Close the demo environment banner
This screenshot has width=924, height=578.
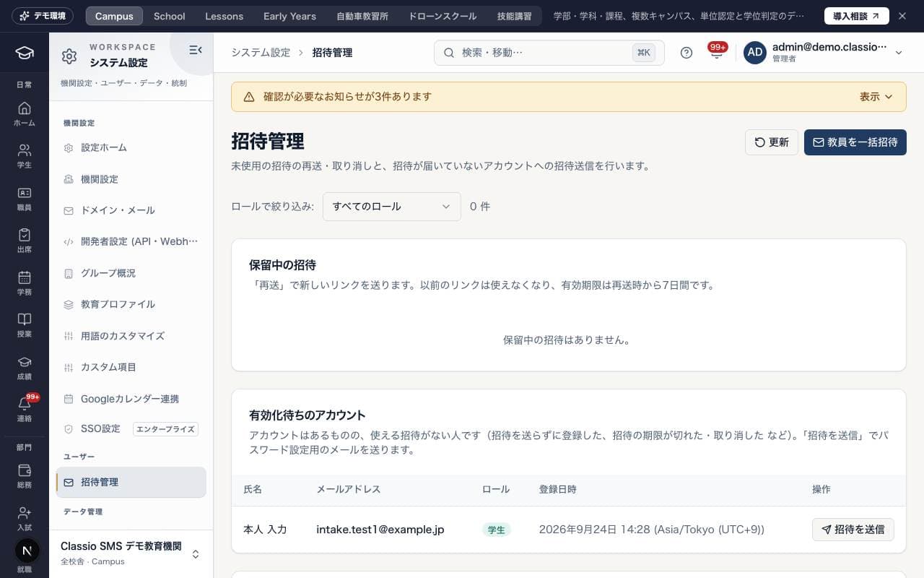pyautogui.click(x=902, y=16)
